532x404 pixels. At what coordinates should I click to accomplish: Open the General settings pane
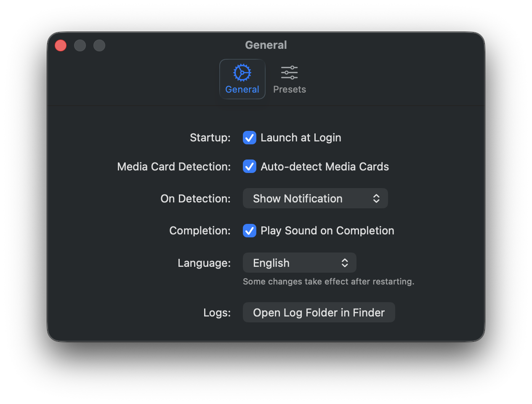(x=242, y=79)
